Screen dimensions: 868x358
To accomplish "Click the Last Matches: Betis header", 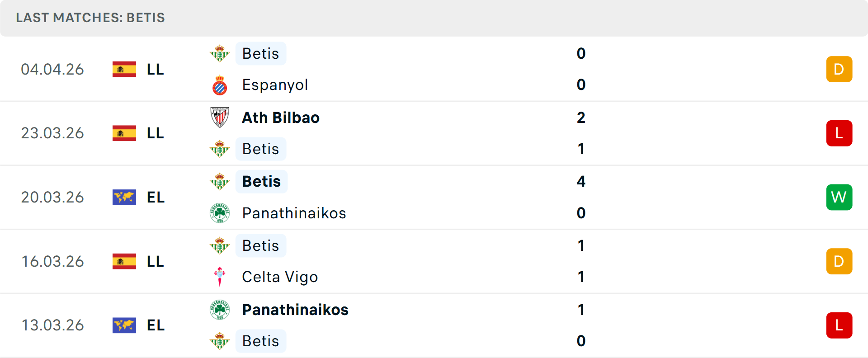I will (x=90, y=18).
